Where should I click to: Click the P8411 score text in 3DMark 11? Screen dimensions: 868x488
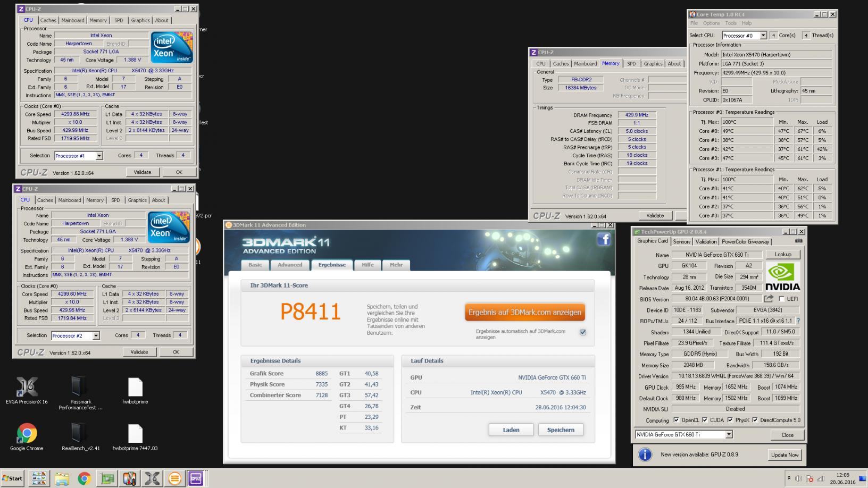(310, 312)
